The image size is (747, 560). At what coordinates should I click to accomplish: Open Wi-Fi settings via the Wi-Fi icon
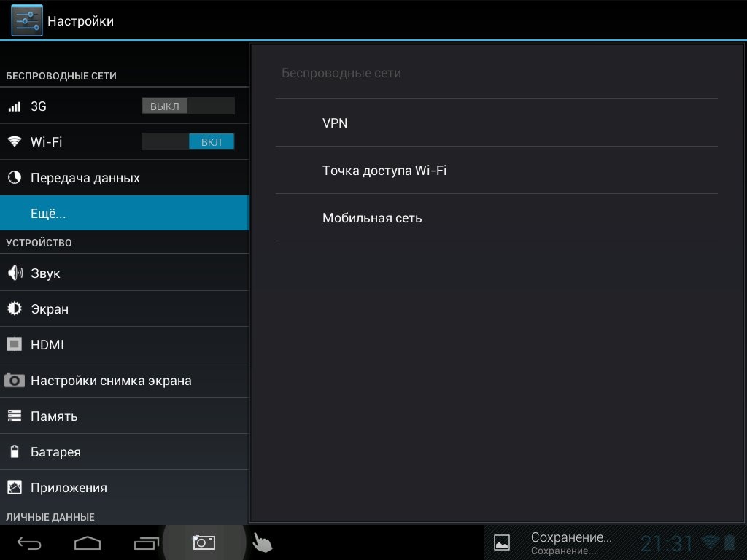pyautogui.click(x=15, y=142)
